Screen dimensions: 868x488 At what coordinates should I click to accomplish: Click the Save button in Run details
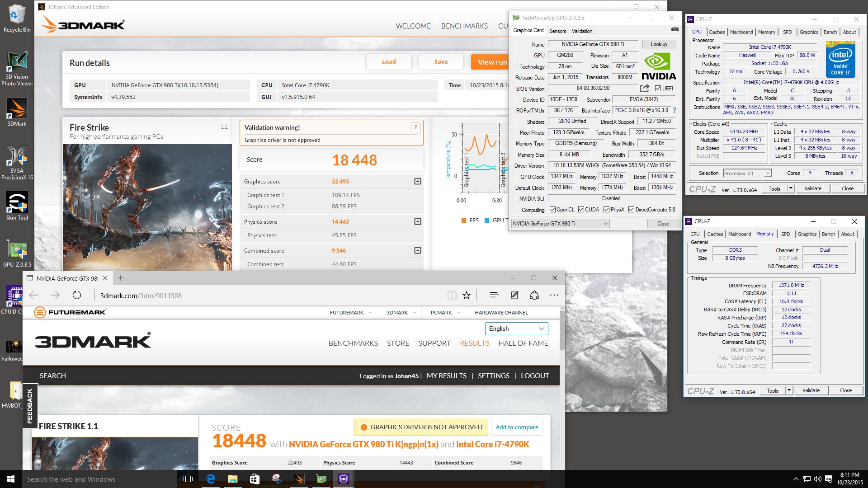[441, 62]
